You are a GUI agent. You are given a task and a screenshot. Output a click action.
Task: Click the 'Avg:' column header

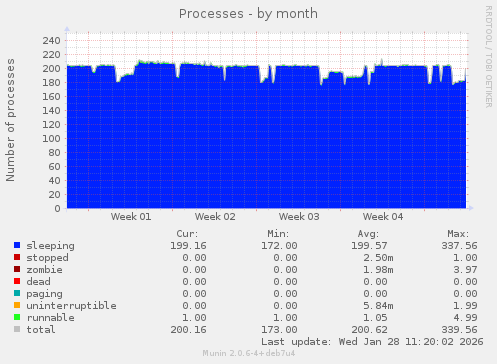pyautogui.click(x=369, y=234)
